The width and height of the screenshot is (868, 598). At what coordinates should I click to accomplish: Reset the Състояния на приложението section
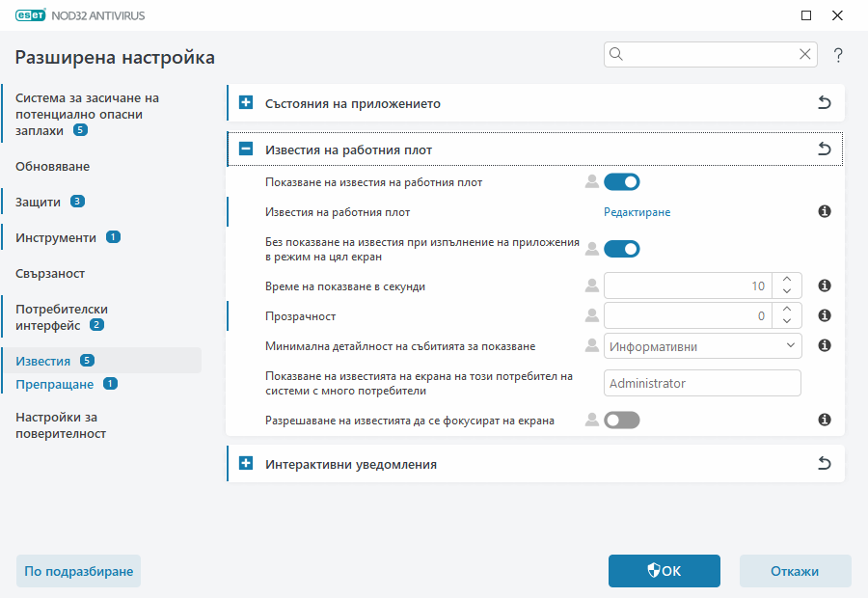point(825,102)
